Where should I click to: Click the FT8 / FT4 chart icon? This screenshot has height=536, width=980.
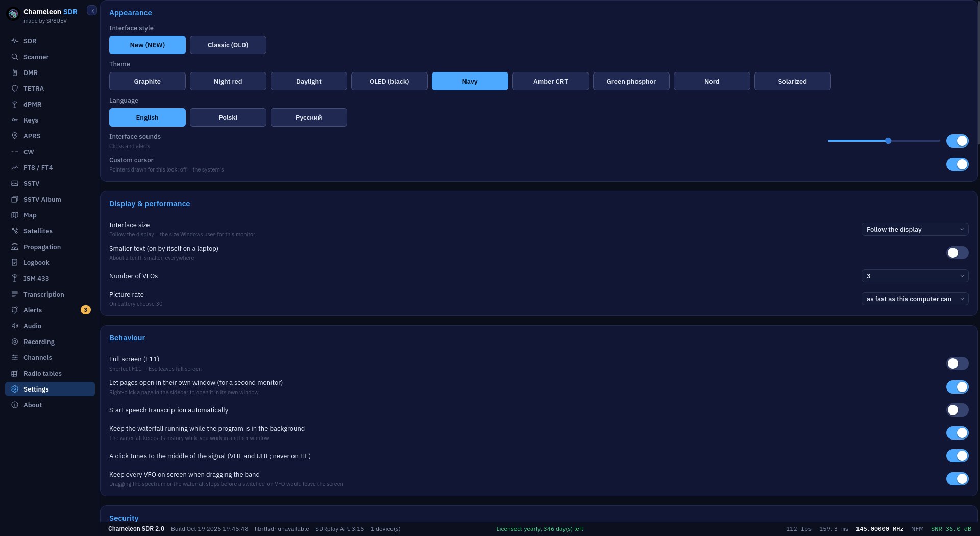pos(15,167)
